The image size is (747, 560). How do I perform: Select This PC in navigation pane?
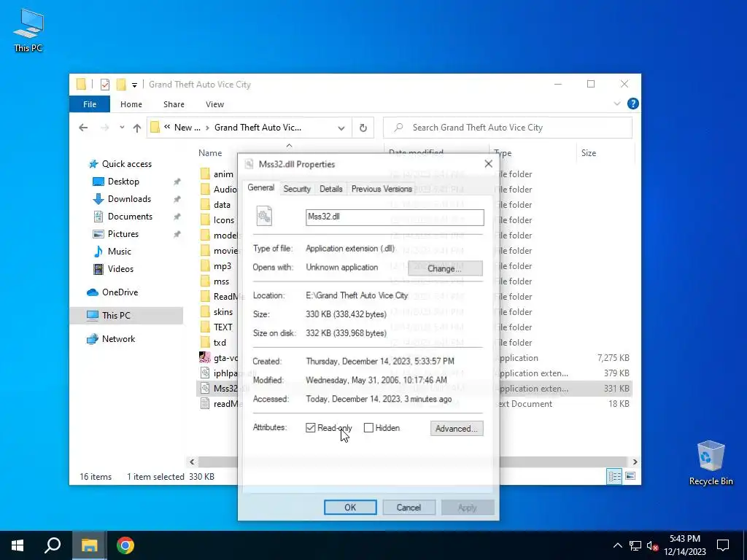coord(116,316)
